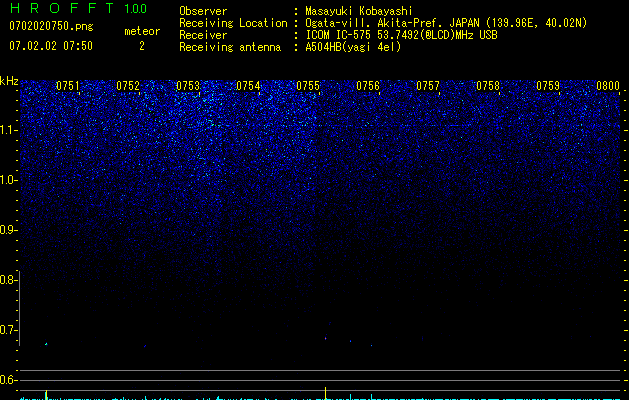This screenshot has height=400, width=629.
Task: Click the HROFFT title text
Action: [x=62, y=8]
